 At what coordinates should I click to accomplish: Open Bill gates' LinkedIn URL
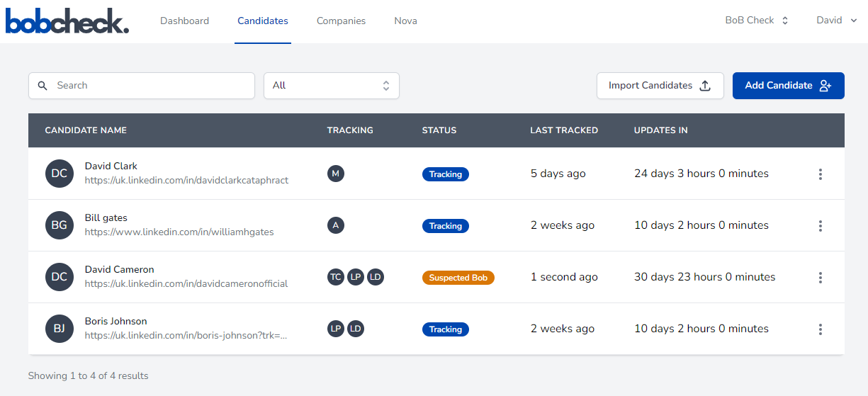pyautogui.click(x=179, y=232)
